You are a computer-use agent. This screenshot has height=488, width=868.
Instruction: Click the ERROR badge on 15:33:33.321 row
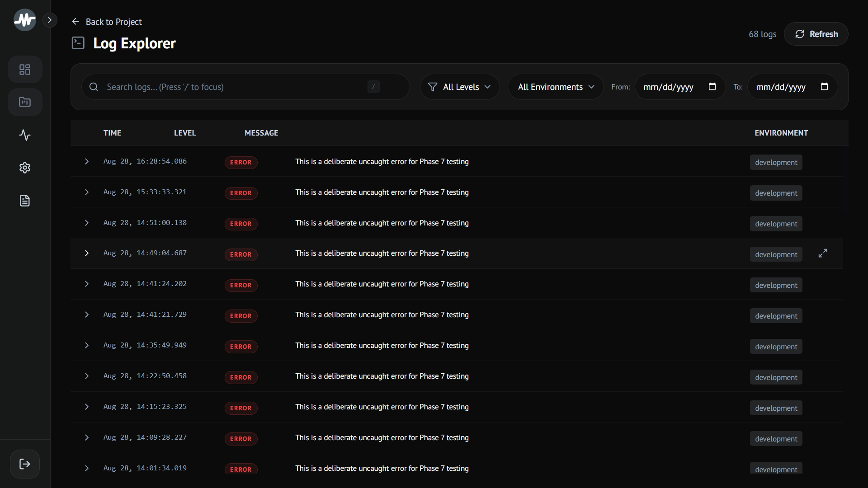pos(241,193)
